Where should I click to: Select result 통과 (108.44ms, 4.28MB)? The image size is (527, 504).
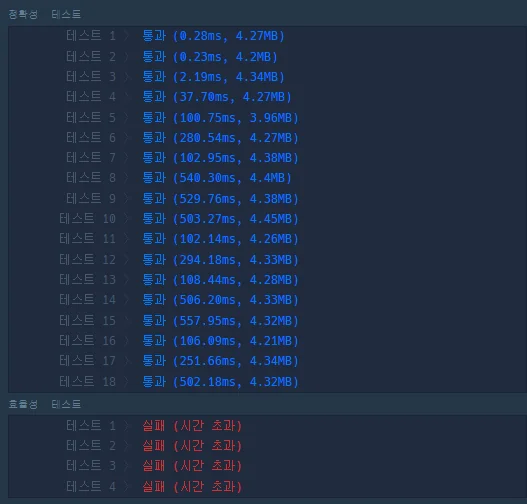coord(220,280)
